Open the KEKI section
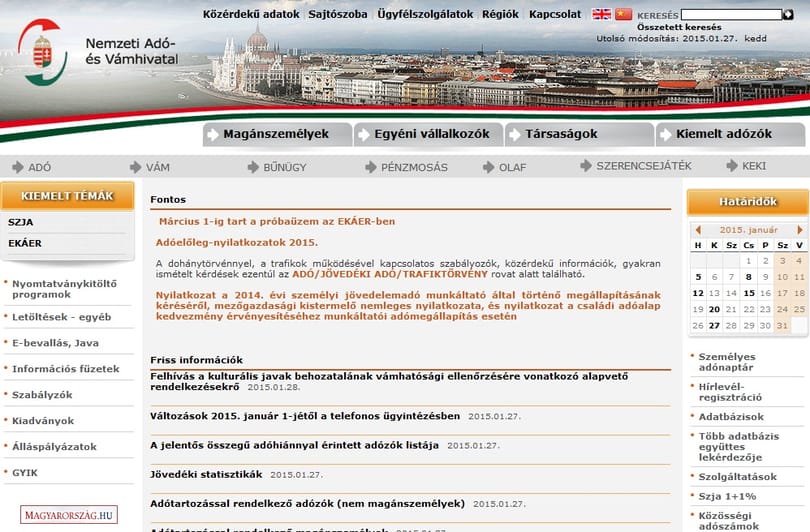Image resolution: width=810 pixels, height=532 pixels. (x=754, y=166)
